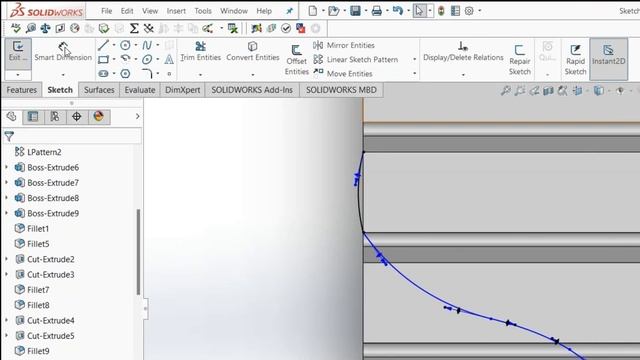640x360 pixels.
Task: Click the feature tree vertical scrollbar
Action: [x=138, y=252]
